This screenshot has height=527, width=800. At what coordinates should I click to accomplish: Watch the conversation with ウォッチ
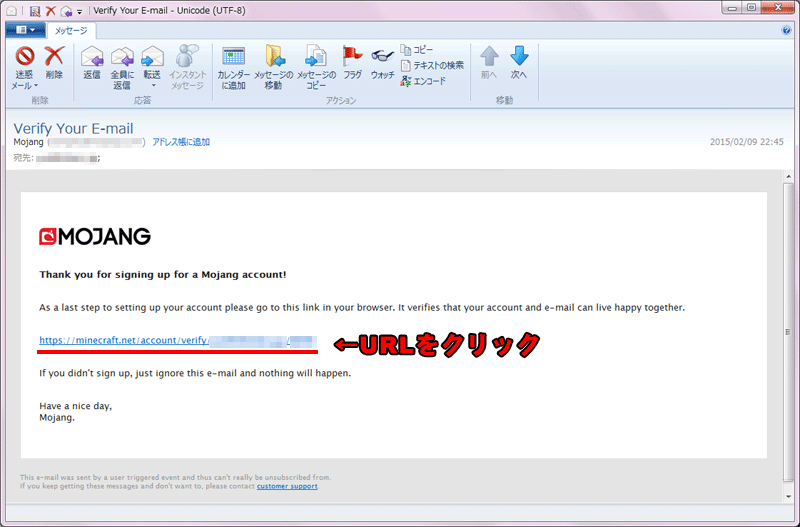click(x=382, y=63)
